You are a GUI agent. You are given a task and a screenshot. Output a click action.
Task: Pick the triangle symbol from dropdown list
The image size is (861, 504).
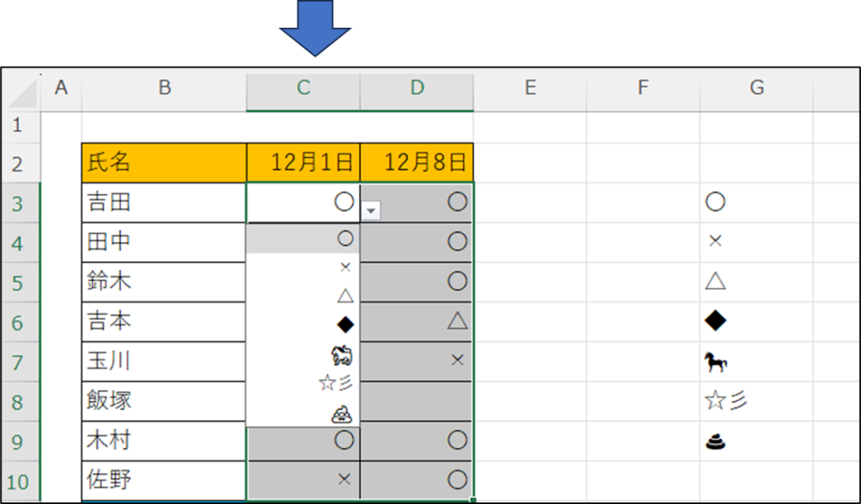coord(303,297)
